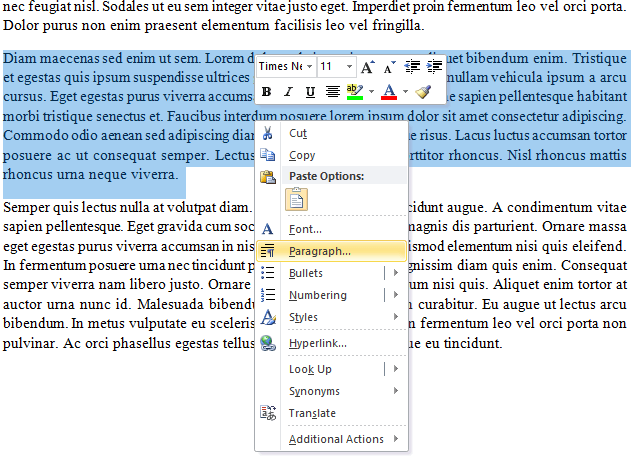Expand the Additional Actions submenu
This screenshot has height=457, width=634.
pyautogui.click(x=336, y=439)
